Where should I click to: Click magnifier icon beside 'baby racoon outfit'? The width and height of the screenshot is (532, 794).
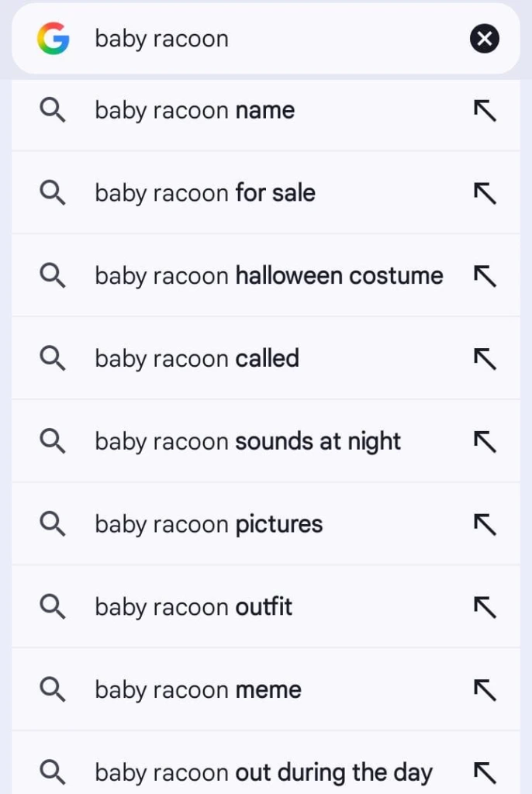tap(53, 607)
